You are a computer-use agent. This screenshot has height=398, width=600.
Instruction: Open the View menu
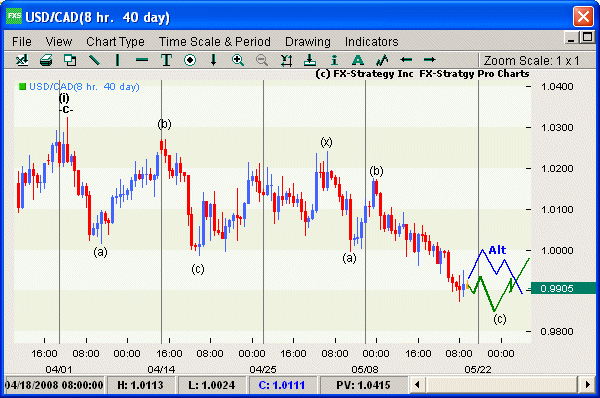click(59, 41)
